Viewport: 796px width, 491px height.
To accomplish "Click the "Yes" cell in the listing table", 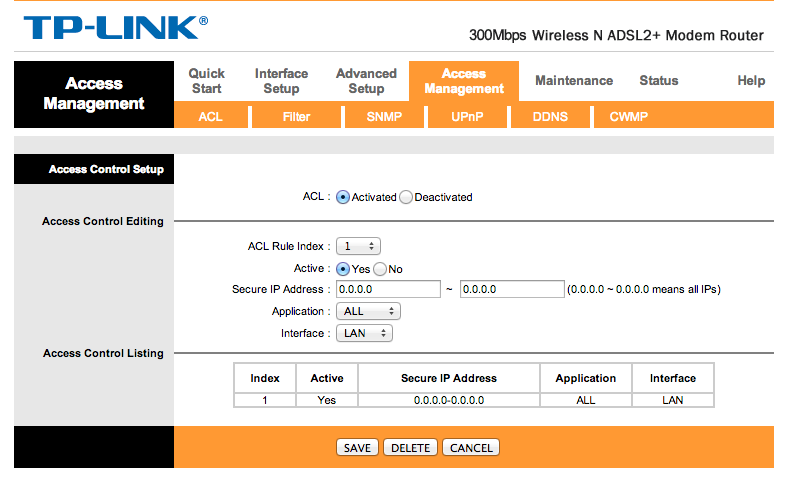I will (327, 401).
